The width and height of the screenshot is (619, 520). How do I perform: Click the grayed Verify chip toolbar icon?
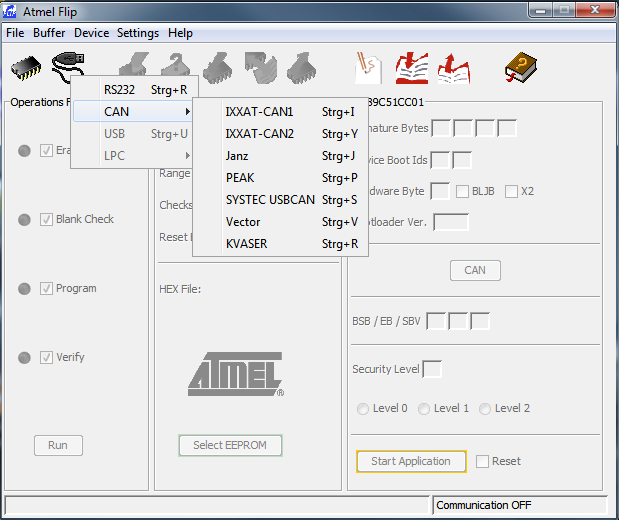point(261,68)
